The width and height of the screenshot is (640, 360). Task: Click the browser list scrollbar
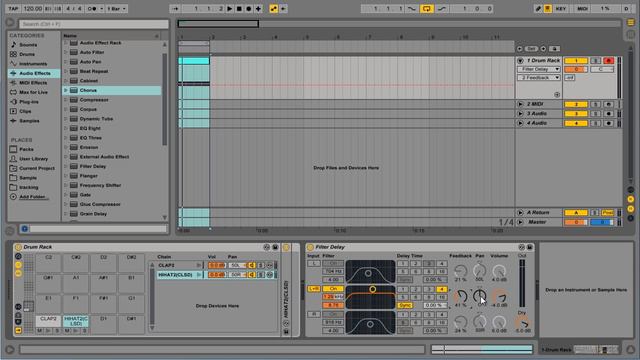(164, 99)
